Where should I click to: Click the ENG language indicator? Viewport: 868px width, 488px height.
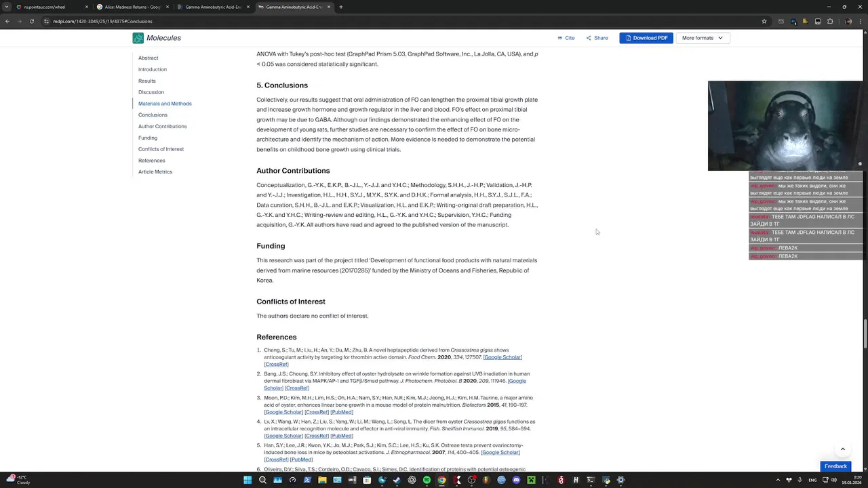tap(812, 480)
